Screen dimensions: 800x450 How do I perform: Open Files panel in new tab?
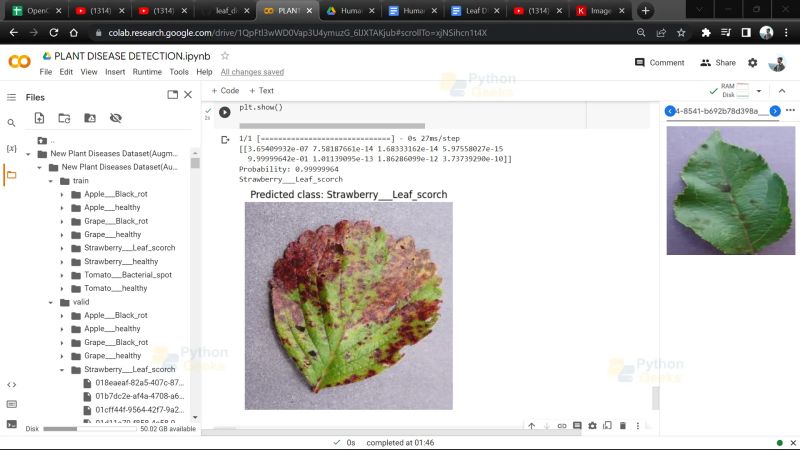[x=172, y=95]
